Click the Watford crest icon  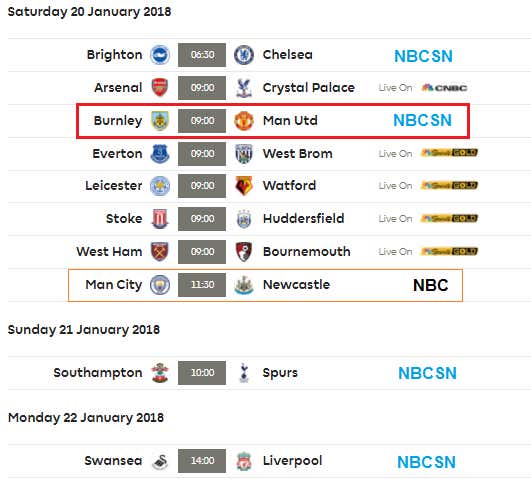pos(244,186)
